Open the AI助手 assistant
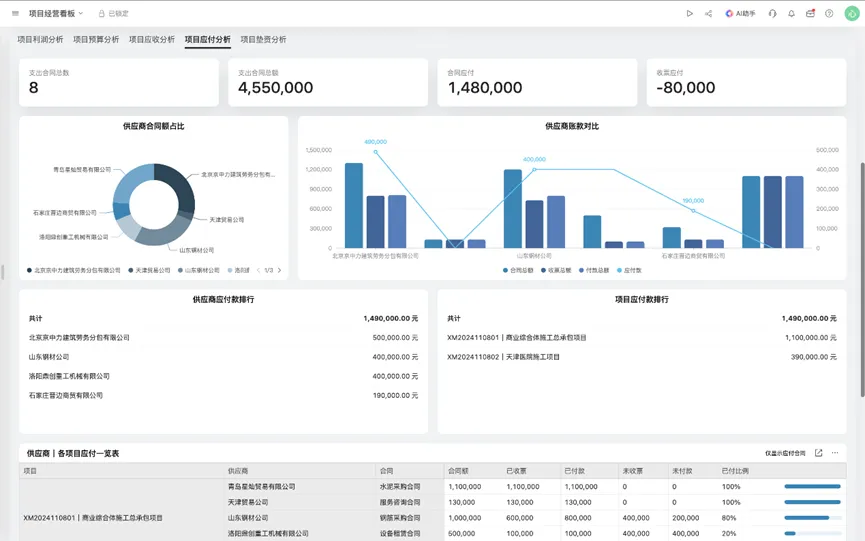Viewport: 865px width, 541px height. pos(740,14)
